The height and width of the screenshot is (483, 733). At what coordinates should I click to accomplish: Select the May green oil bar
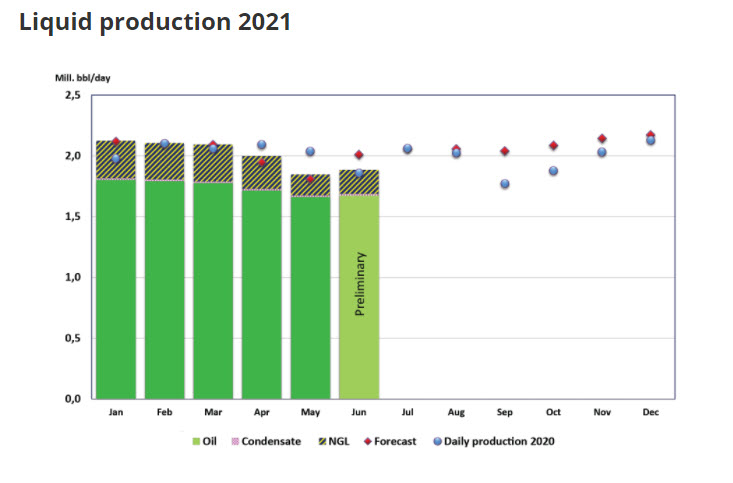coord(310,300)
